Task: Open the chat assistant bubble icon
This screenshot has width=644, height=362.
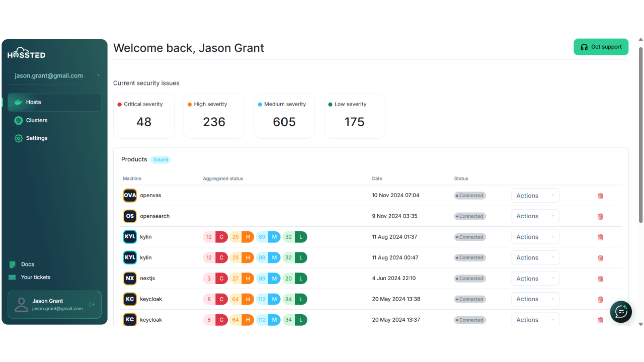Action: [621, 312]
